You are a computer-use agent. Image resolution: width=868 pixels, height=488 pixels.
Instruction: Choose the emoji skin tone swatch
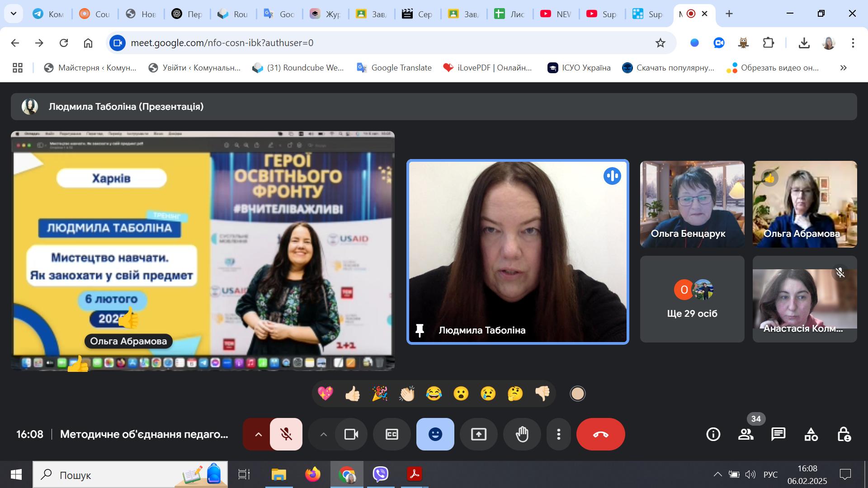[577, 394]
